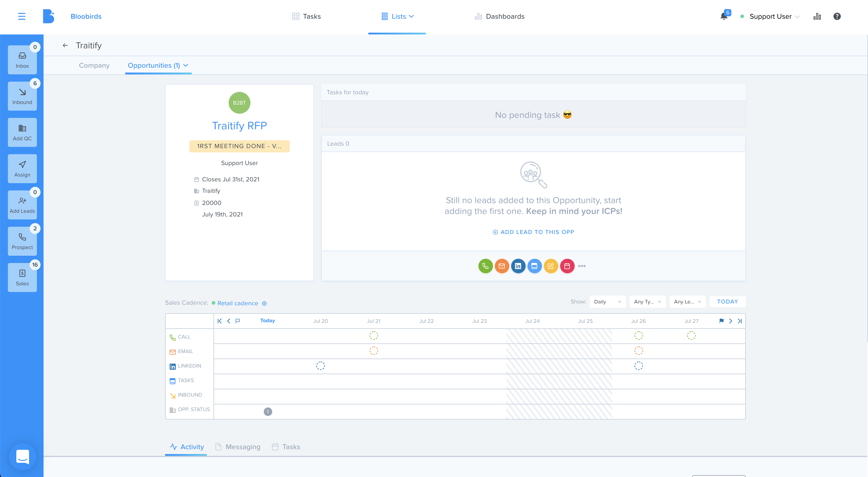Open the three-dots more actions menu

click(x=582, y=266)
